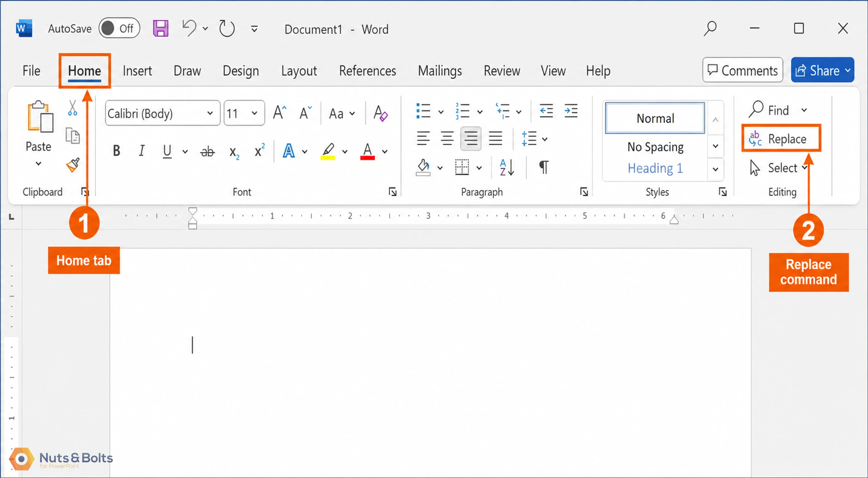Apply the No Spacing style
Viewport: 868px width, 478px height.
pos(655,147)
